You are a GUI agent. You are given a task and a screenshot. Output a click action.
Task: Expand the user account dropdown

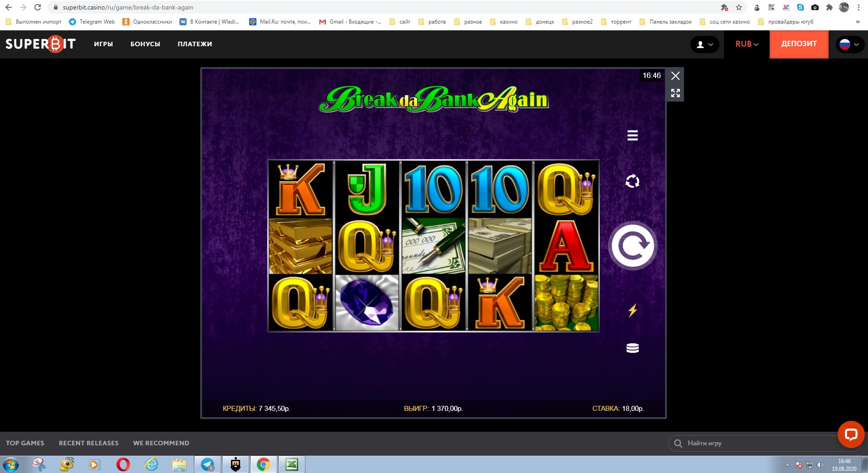pyautogui.click(x=704, y=44)
